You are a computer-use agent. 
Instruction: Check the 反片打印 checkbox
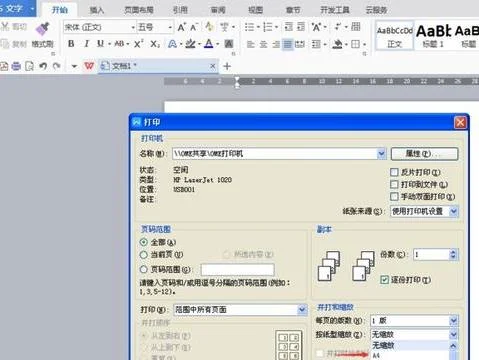(x=394, y=172)
